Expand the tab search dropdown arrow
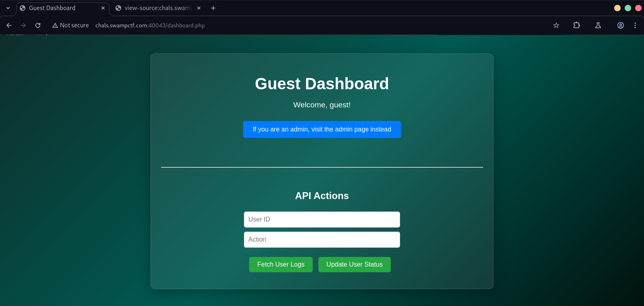The width and height of the screenshot is (644, 306). pos(8,8)
